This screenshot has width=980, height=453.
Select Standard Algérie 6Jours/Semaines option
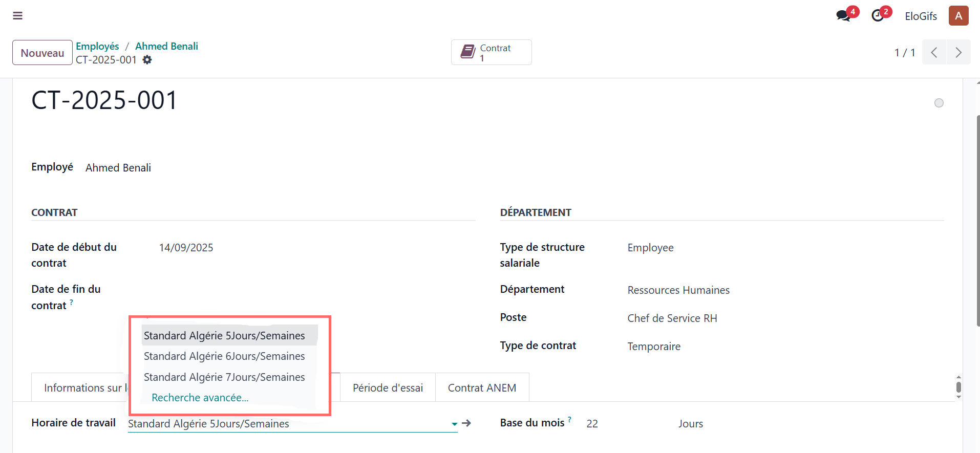coord(224,356)
